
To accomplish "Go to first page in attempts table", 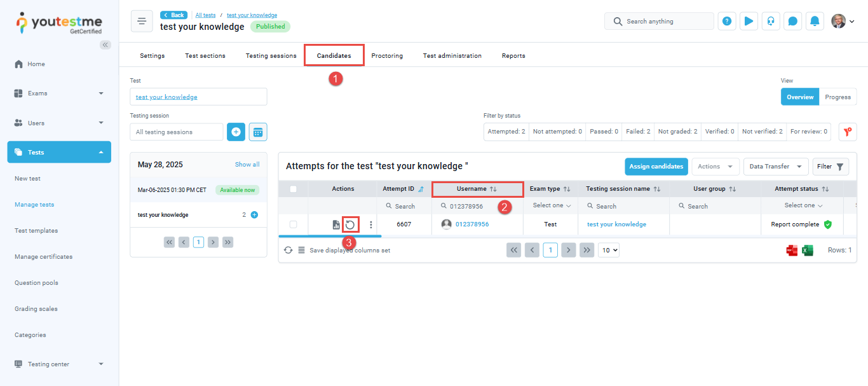I will [513, 250].
